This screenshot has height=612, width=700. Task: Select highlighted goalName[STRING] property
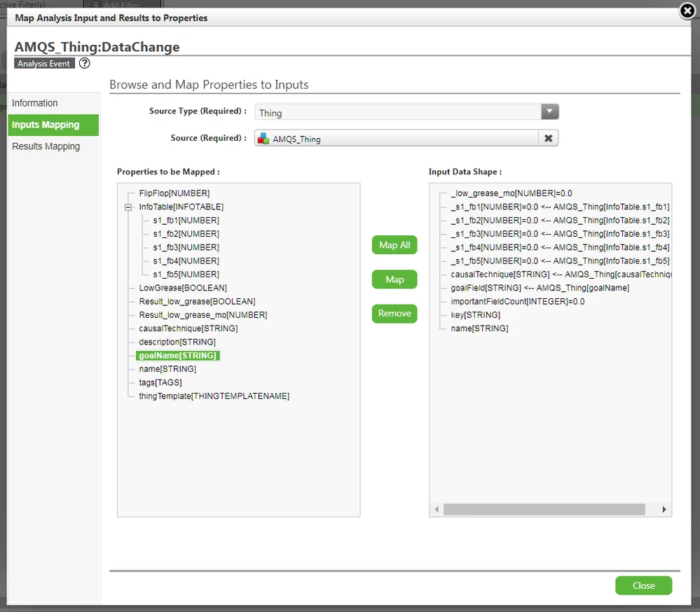pos(178,356)
